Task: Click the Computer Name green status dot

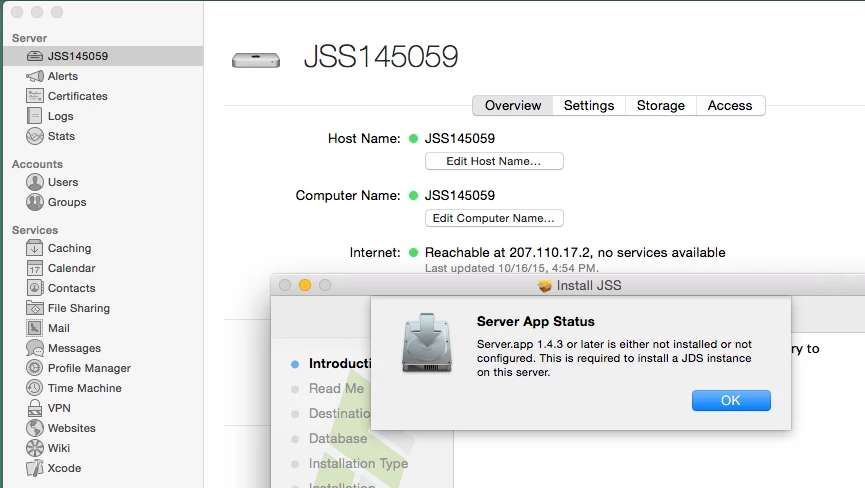Action: (413, 195)
